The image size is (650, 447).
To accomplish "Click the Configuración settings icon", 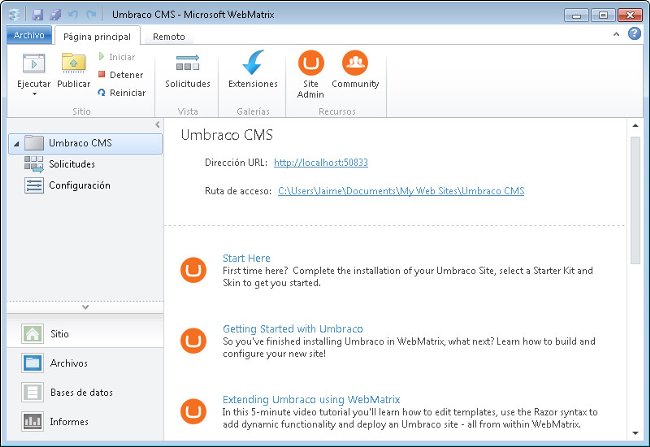I will coord(34,185).
